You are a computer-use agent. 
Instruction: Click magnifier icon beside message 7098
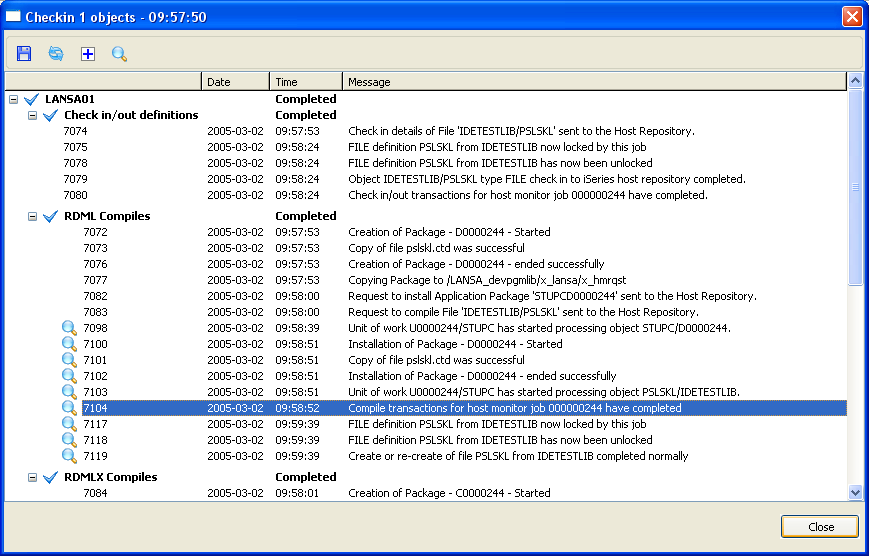pos(69,328)
